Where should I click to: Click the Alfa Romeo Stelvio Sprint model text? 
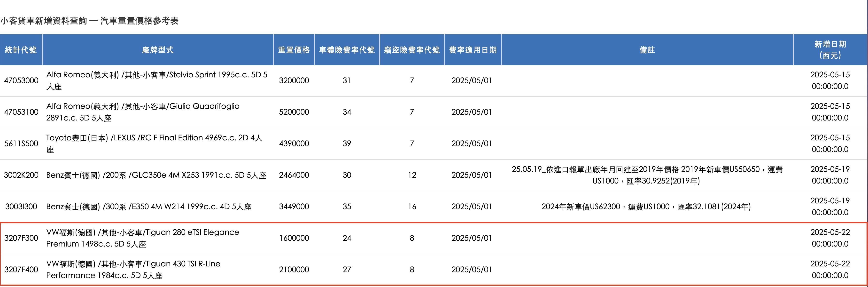(x=157, y=81)
